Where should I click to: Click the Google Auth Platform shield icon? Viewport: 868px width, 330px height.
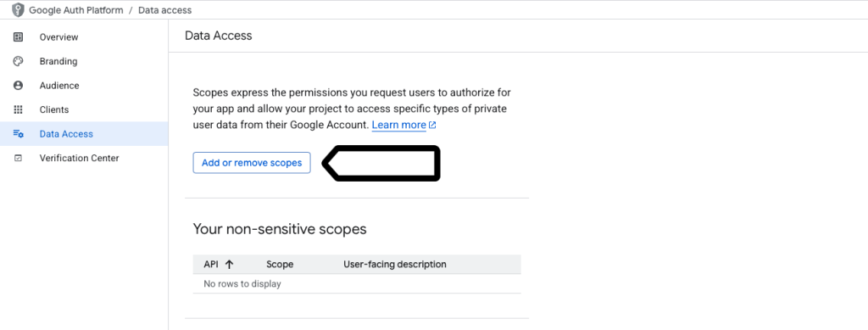tap(19, 10)
